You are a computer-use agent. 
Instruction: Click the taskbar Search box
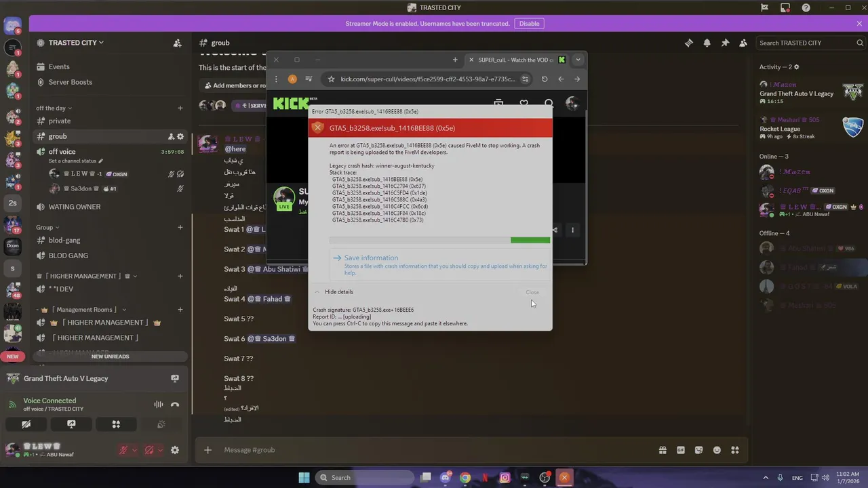pos(364,477)
